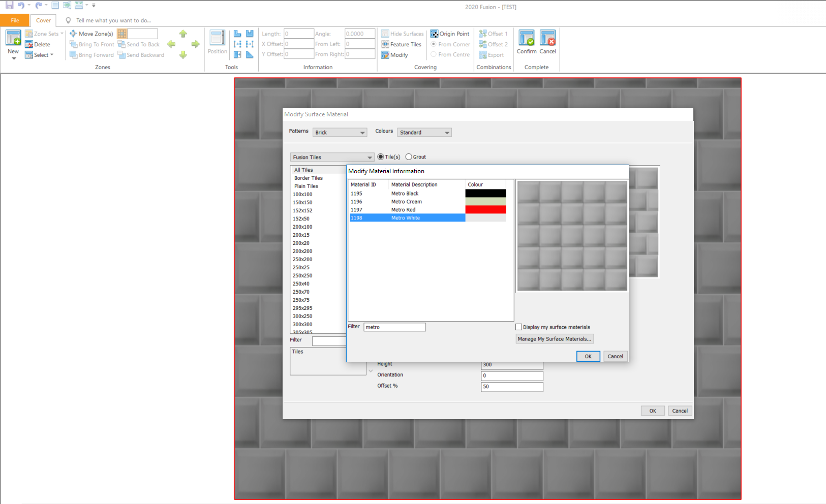Click the Metro Black colour swatch
The image size is (826, 504).
(x=486, y=194)
